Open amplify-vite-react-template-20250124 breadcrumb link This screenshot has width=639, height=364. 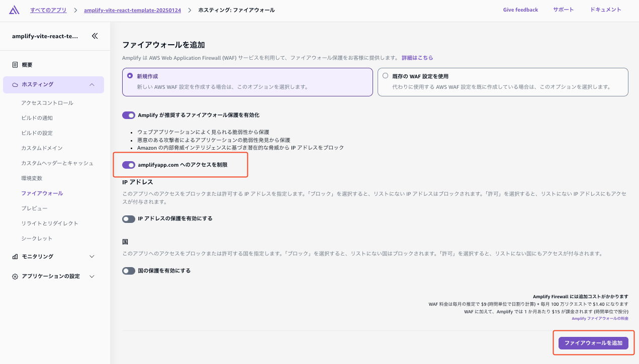point(132,10)
